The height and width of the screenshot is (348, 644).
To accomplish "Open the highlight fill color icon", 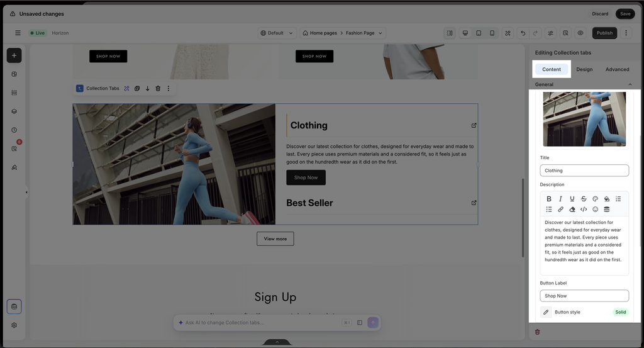I will tap(607, 199).
